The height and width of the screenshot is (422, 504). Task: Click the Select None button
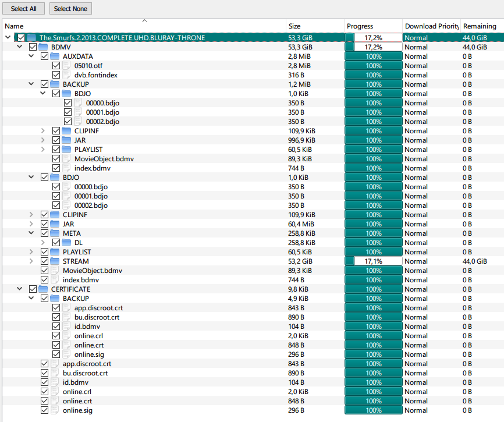[71, 9]
